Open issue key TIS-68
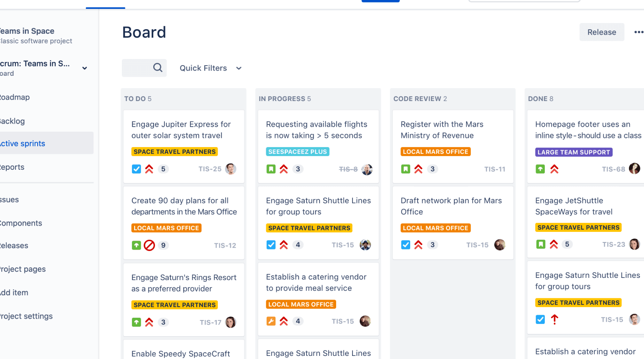The width and height of the screenshot is (644, 359). (613, 169)
